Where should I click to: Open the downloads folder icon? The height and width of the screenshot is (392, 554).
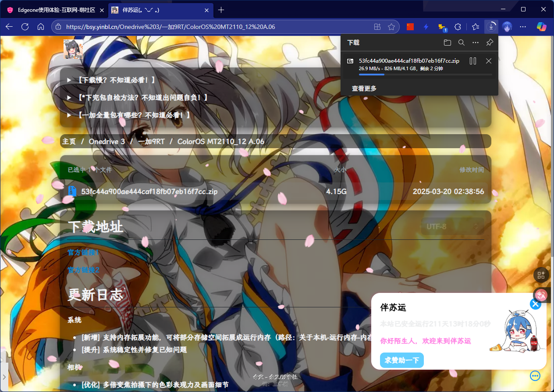[x=447, y=43]
